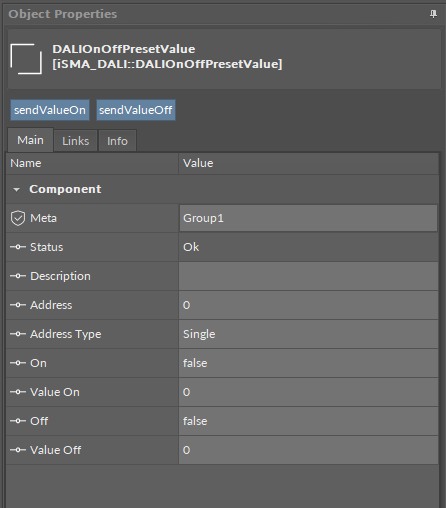Viewport: 446px width, 508px height.
Task: Toggle the Off field's false value
Action: (308, 421)
